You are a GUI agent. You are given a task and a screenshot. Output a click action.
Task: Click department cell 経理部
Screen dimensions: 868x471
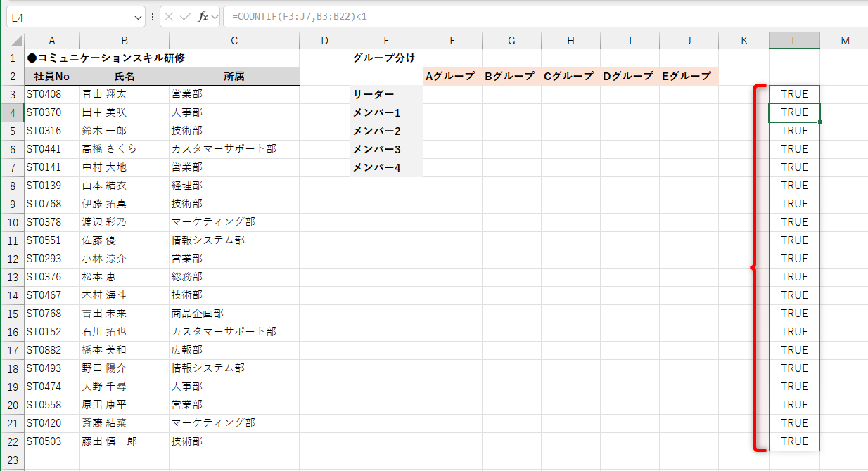234,186
